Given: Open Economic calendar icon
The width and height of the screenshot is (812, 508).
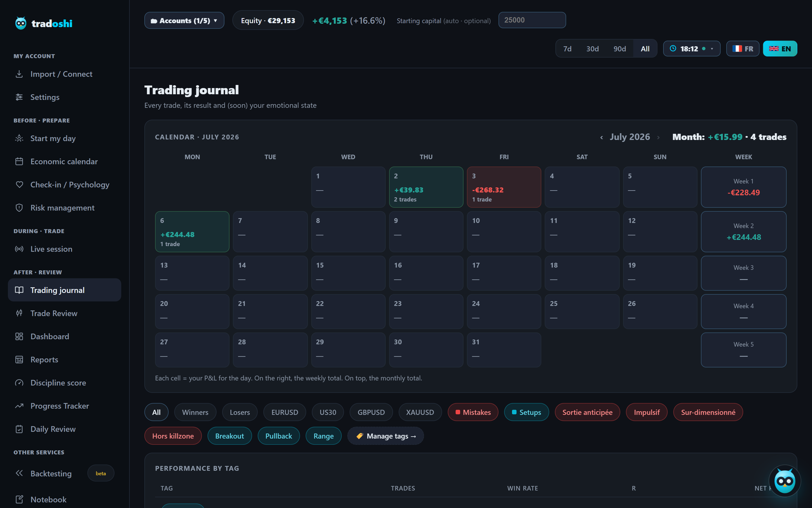Looking at the screenshot, I should 19,162.
